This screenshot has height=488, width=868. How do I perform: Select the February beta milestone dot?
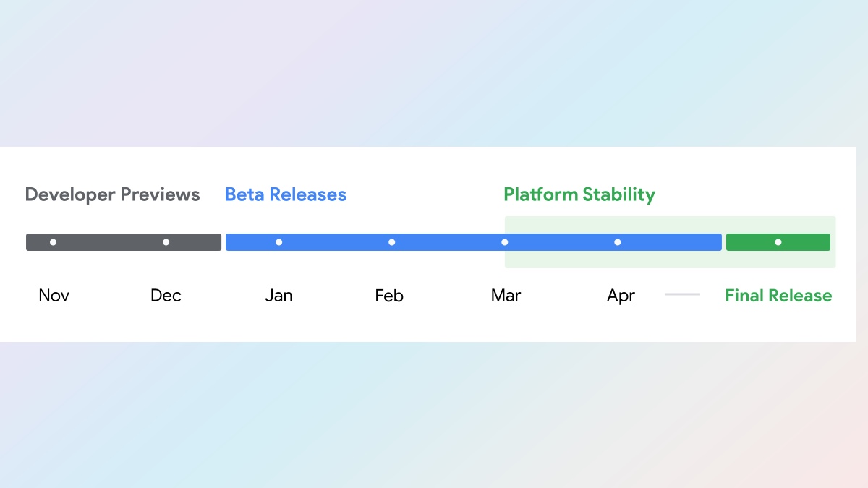(x=391, y=242)
